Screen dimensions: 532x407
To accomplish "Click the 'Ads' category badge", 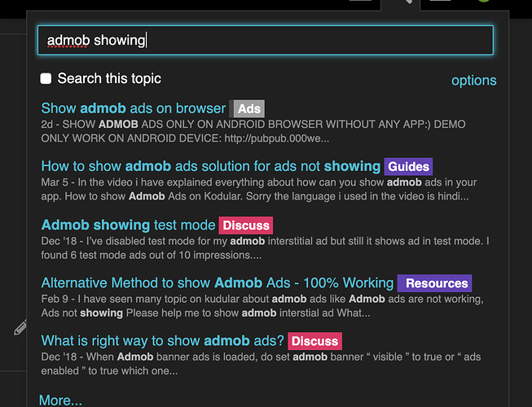I will point(247,109).
